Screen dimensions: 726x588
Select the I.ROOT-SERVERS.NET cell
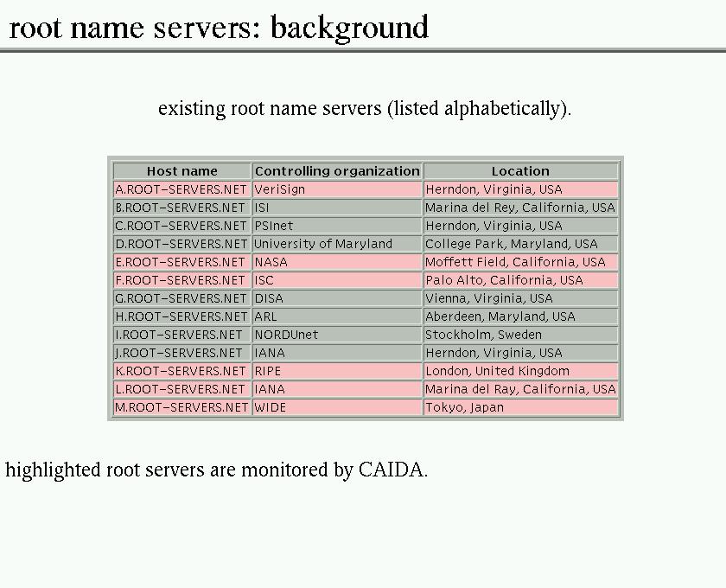point(182,335)
